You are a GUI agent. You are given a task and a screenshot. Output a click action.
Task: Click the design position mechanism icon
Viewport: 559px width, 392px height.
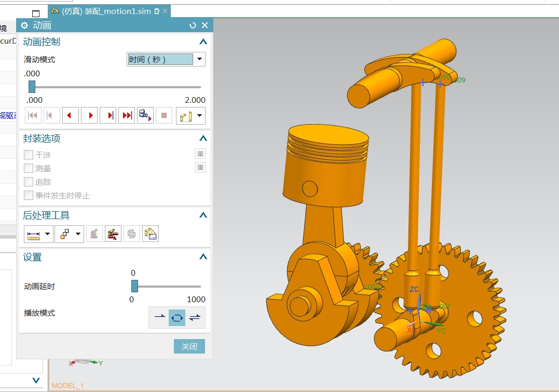coord(186,116)
